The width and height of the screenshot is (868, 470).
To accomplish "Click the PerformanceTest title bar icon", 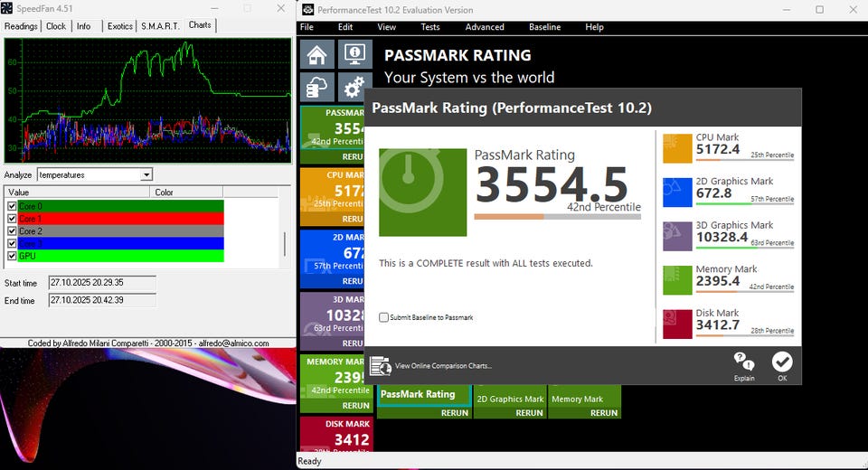I will (x=307, y=9).
